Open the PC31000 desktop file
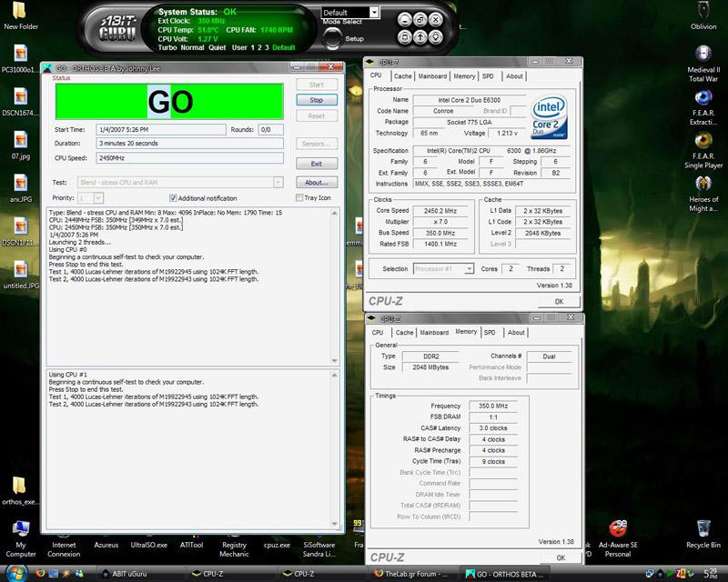This screenshot has width=728, height=582. 19,58
